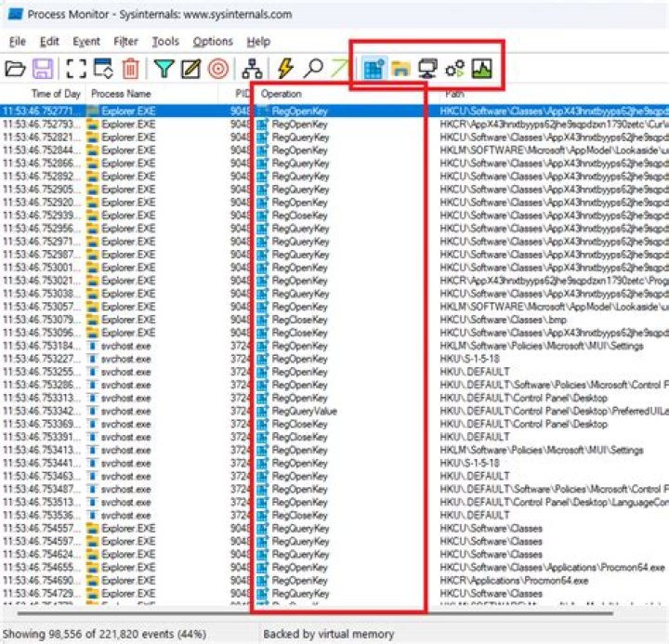The height and width of the screenshot is (644, 669).
Task: Select the RegCloseKey row at 11:53:46.752939
Action: 334,215
